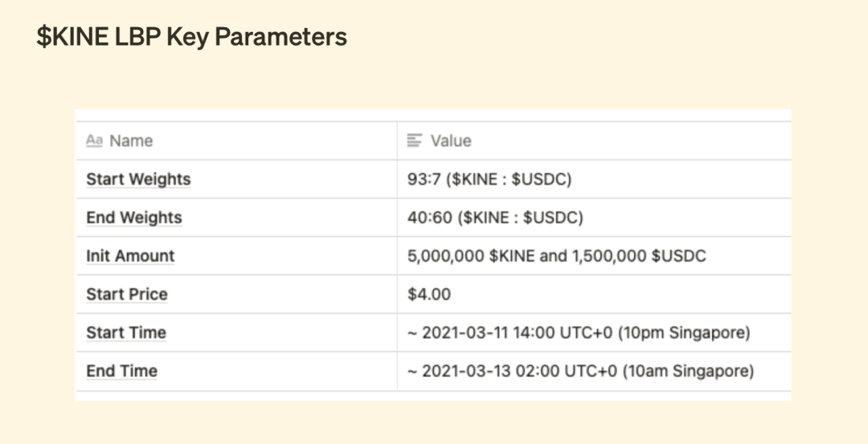The width and height of the screenshot is (868, 444).
Task: Click the 93:7 ($KINE : $USDC) value cell
Action: click(x=594, y=179)
